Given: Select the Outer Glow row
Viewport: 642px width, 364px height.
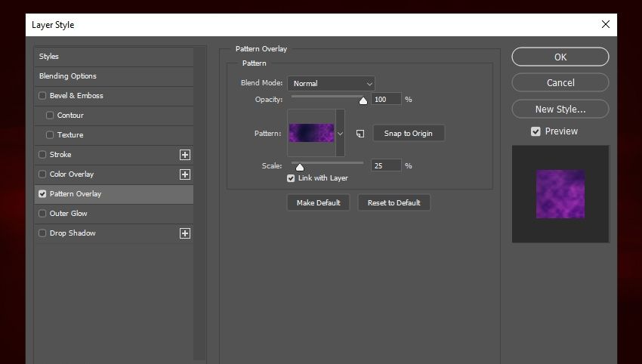Looking at the screenshot, I should coord(114,214).
